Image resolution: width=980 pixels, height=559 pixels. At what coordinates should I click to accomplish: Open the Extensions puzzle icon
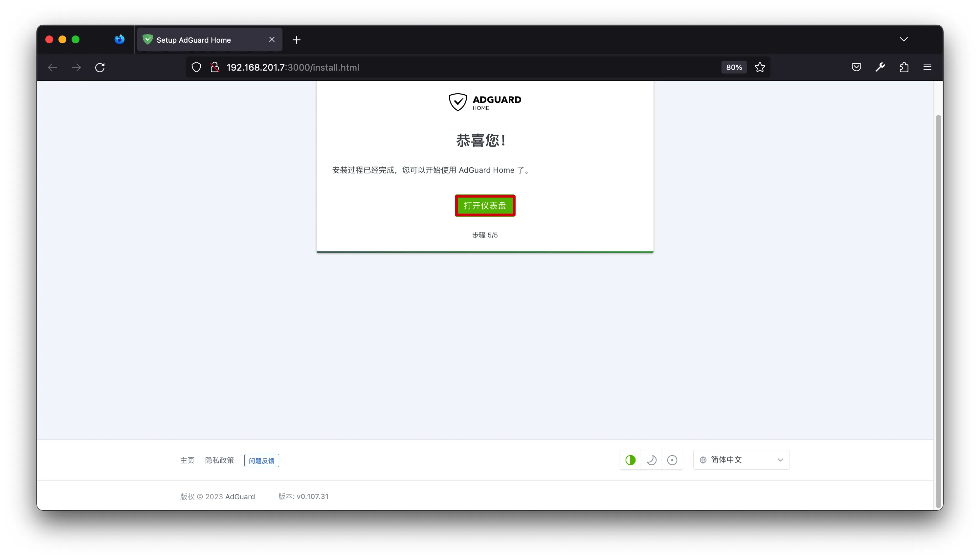pos(903,67)
